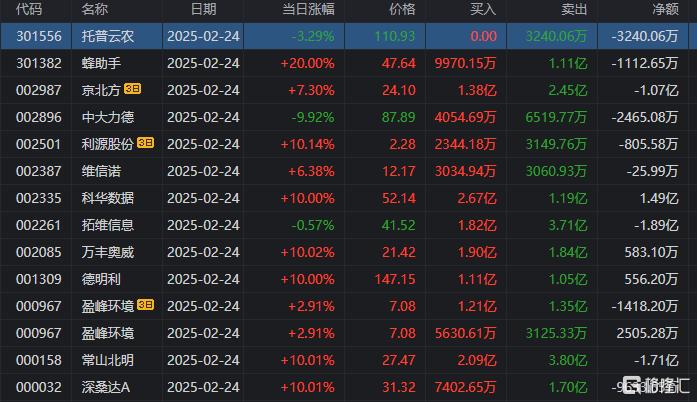
Task: Select the 科华数据 row
Action: tap(344, 198)
